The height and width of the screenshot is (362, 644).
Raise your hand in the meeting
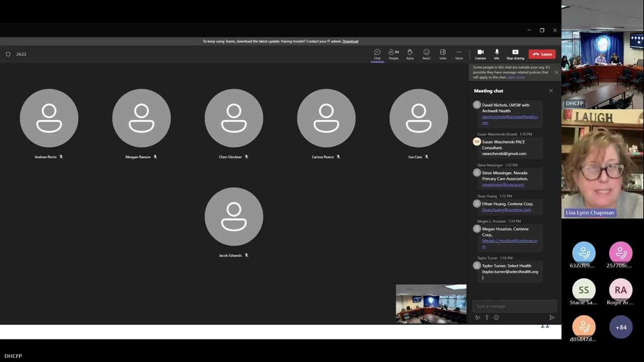tap(410, 54)
